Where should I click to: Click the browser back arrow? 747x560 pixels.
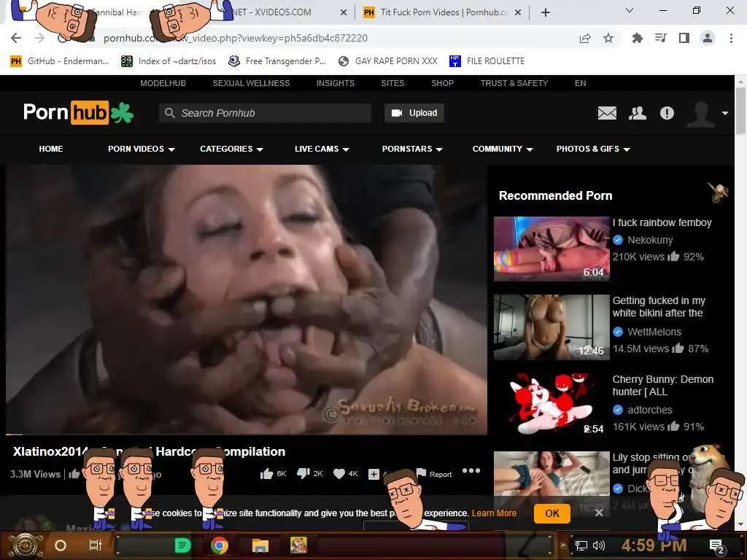click(16, 38)
